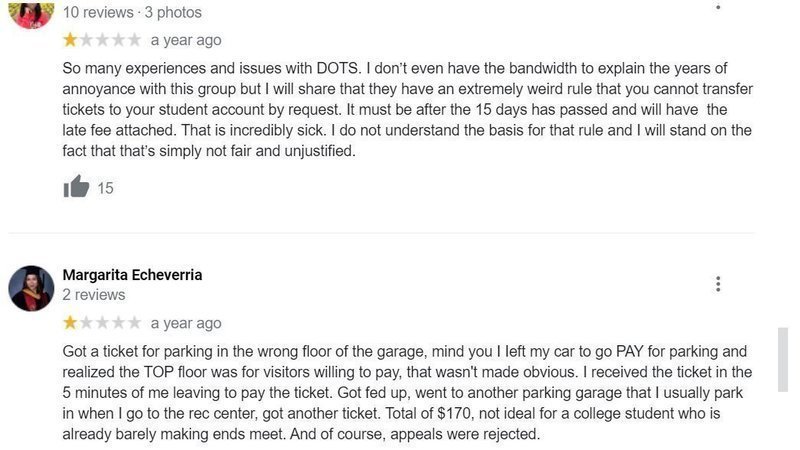Viewport: 800px width, 450px height.
Task: Click the like count "15"
Action: coord(105,188)
